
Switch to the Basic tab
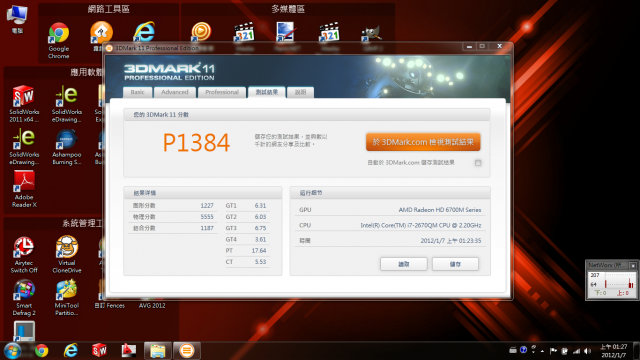138,92
